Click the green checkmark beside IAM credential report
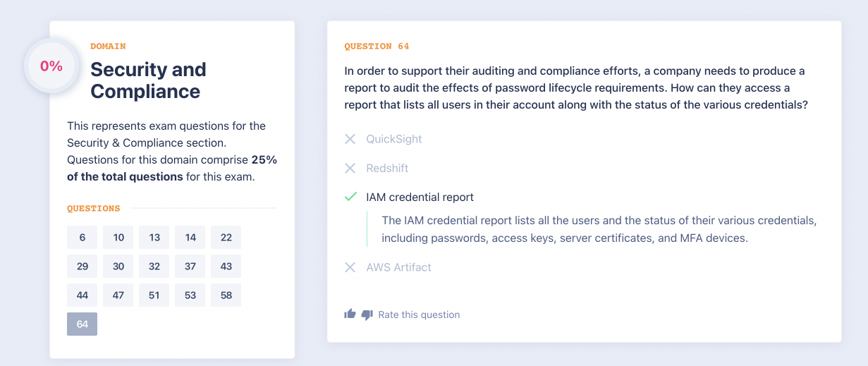This screenshot has height=366, width=868. [x=350, y=197]
